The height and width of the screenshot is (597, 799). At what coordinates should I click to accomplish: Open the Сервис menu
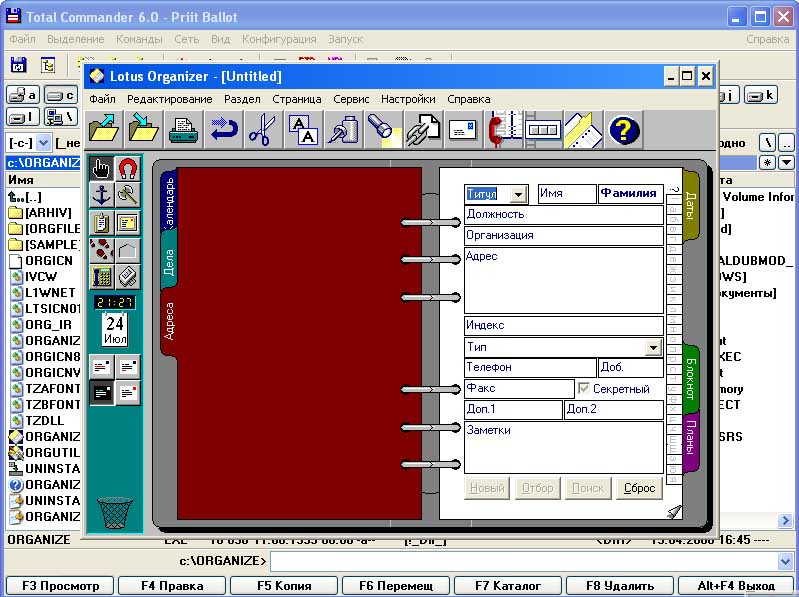click(x=351, y=99)
